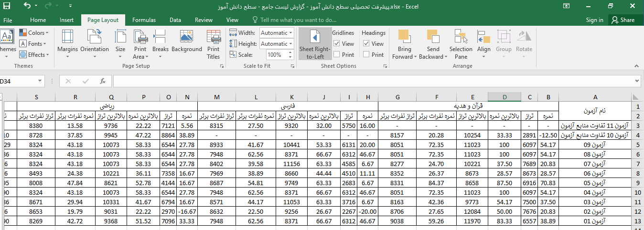
Task: Click the Insert Function fx icon
Action: pos(102,82)
